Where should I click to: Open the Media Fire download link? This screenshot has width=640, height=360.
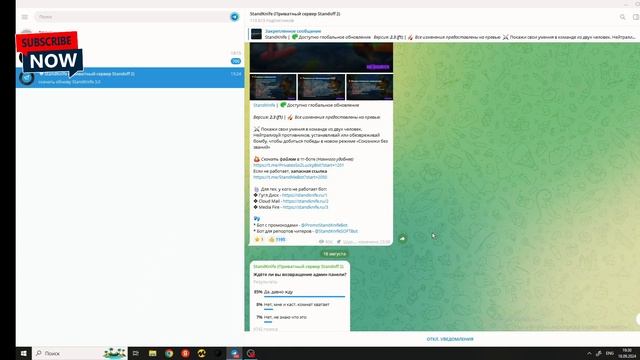click(305, 207)
